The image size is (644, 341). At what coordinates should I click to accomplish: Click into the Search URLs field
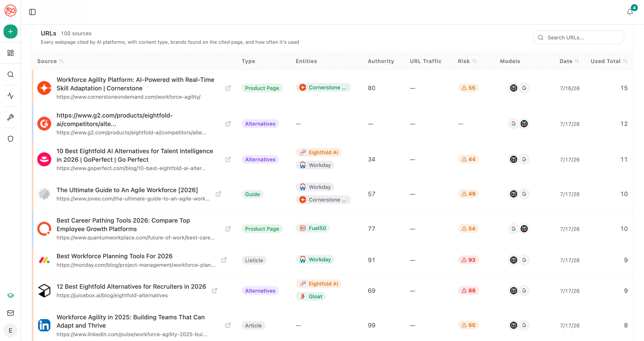tap(579, 37)
